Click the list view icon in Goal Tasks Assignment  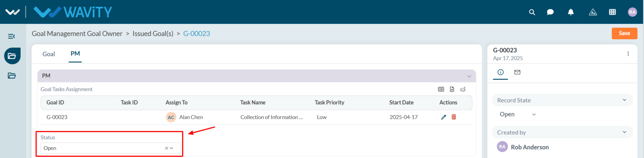pos(441,89)
